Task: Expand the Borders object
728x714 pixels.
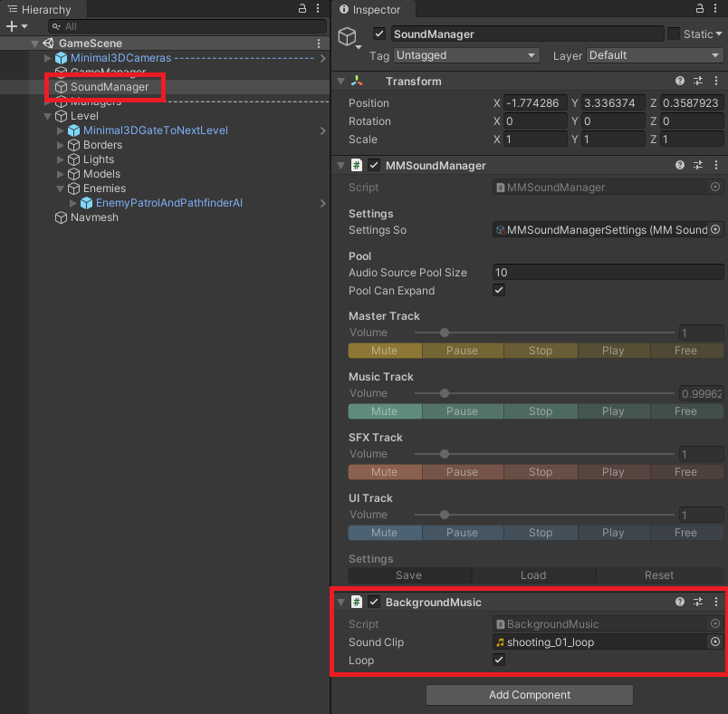Action: (x=61, y=145)
